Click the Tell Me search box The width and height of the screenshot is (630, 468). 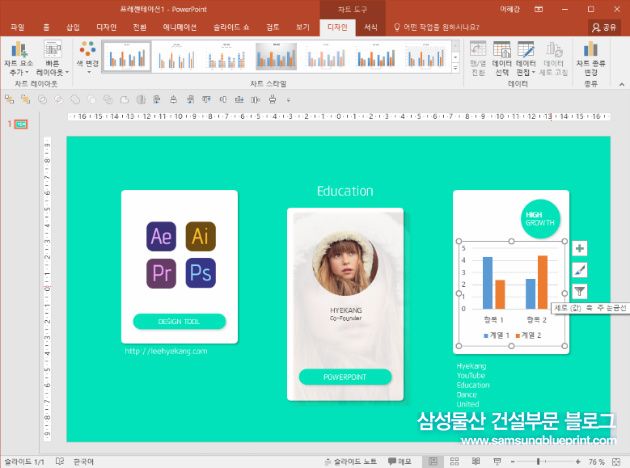pos(437,27)
